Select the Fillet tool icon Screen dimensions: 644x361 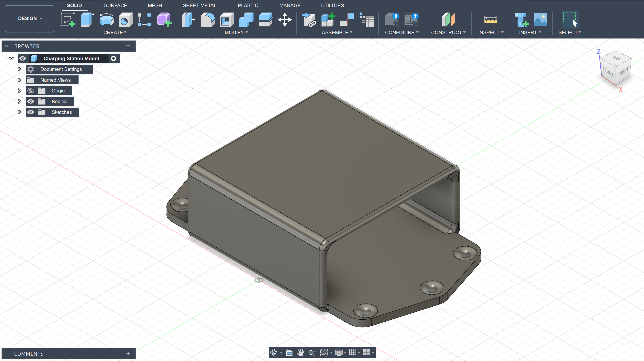[207, 19]
